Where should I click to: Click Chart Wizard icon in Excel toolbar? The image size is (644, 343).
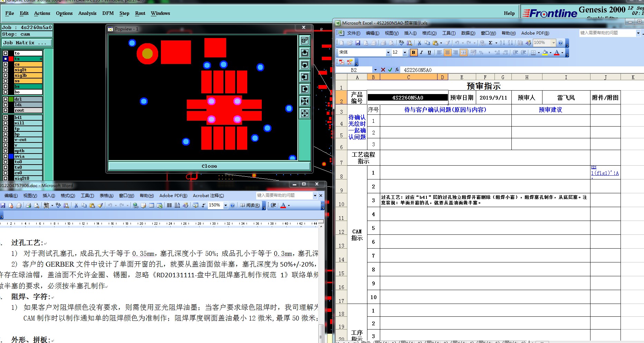click(520, 43)
